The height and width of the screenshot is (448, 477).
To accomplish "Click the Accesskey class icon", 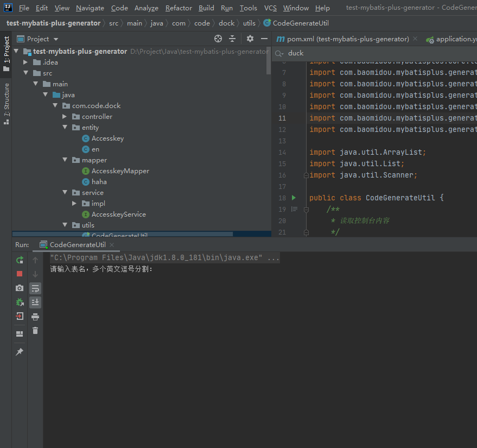I will [x=86, y=138].
